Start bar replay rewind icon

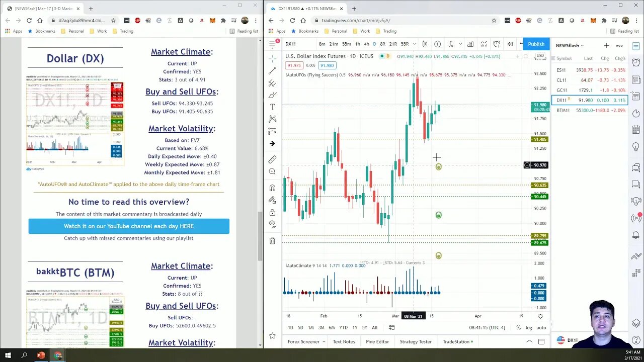(x=510, y=44)
